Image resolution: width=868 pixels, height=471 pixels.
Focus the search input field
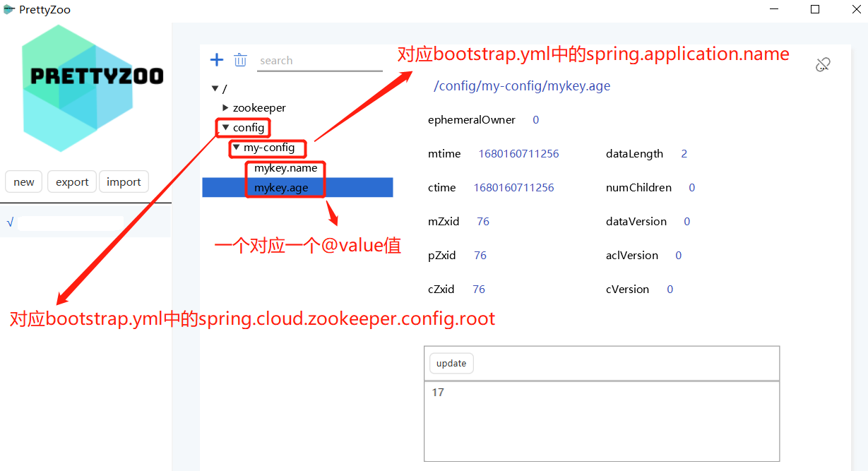click(x=319, y=61)
